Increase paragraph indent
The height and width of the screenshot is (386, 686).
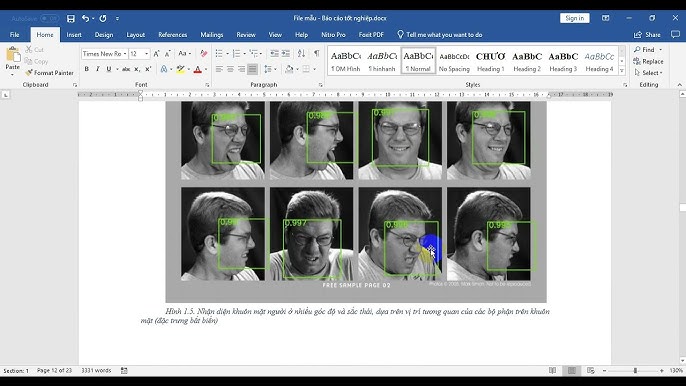coord(286,53)
